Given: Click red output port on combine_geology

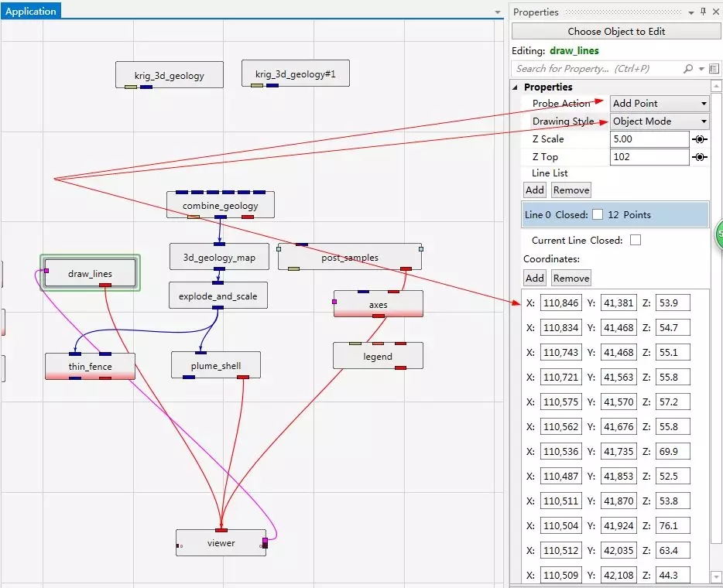Looking at the screenshot, I should (x=248, y=217).
